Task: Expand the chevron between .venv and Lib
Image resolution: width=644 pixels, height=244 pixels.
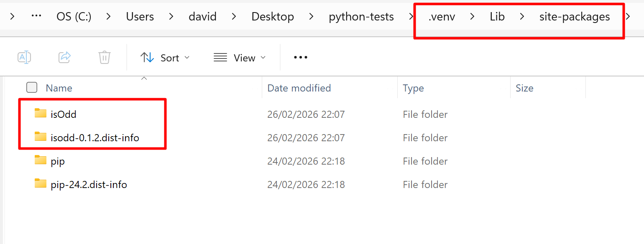Action: click(x=472, y=16)
